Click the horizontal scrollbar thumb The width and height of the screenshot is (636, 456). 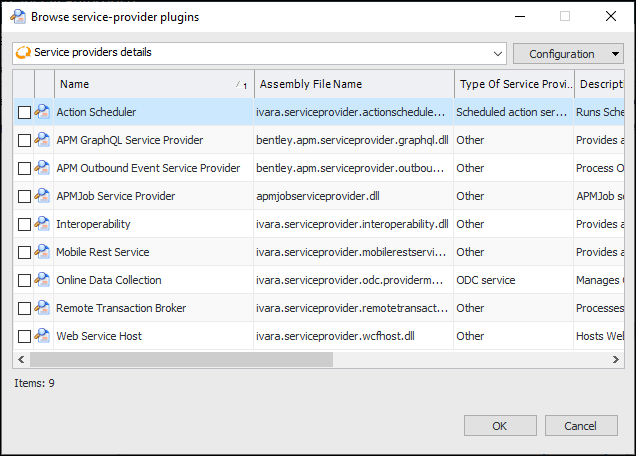181,359
